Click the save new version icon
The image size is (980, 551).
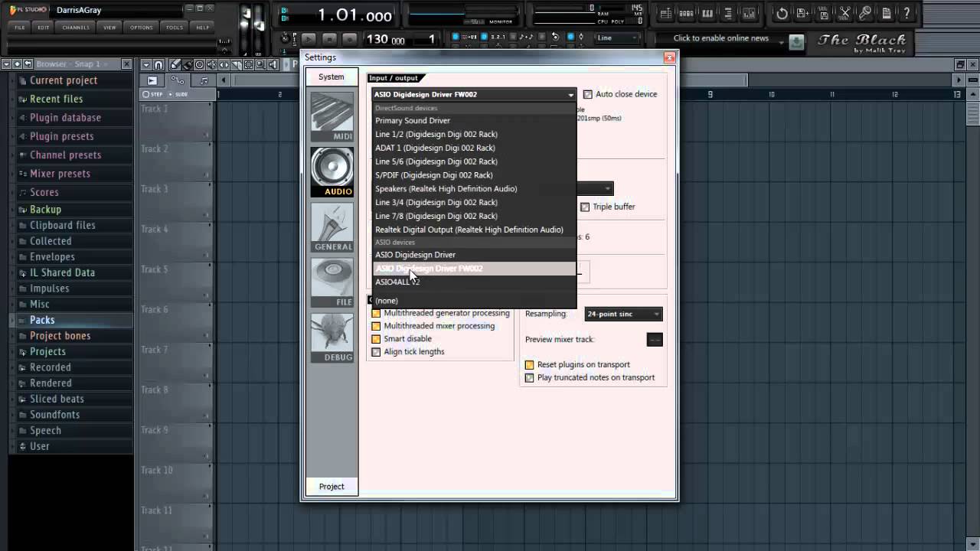[x=802, y=13]
